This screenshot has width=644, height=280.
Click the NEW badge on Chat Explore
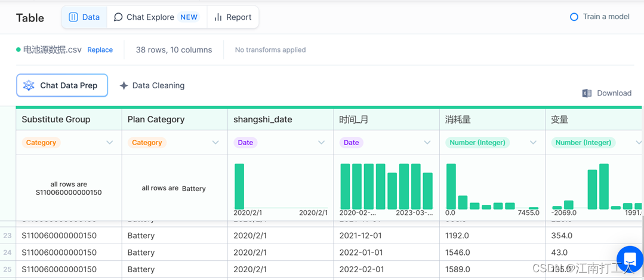pyautogui.click(x=189, y=17)
